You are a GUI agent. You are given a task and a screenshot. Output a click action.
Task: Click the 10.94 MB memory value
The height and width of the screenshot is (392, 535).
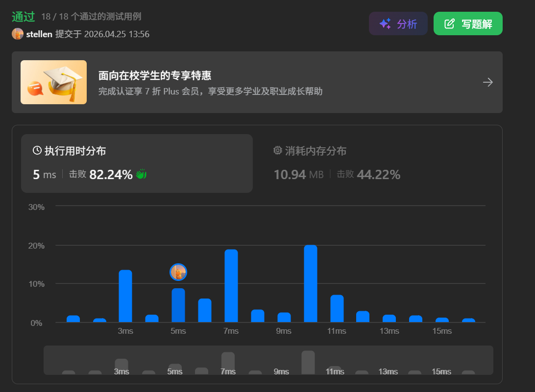coord(298,175)
